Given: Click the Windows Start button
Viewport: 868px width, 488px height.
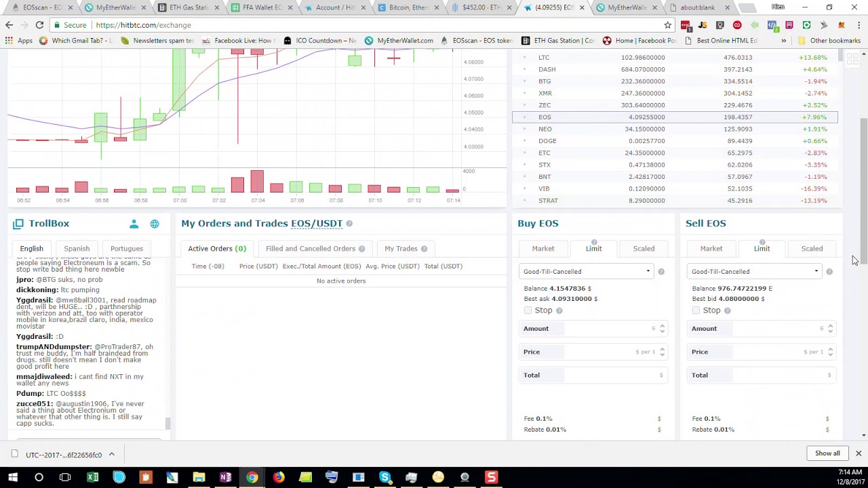Looking at the screenshot, I should (x=12, y=477).
